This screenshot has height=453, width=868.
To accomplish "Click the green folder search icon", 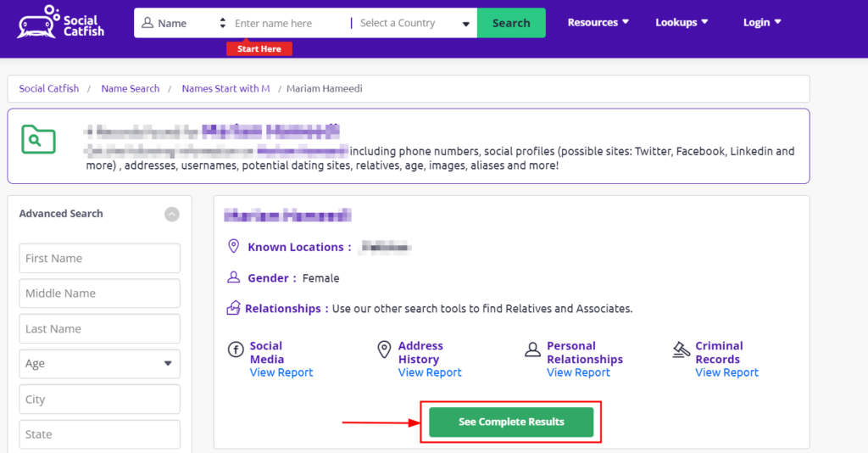I will [38, 139].
